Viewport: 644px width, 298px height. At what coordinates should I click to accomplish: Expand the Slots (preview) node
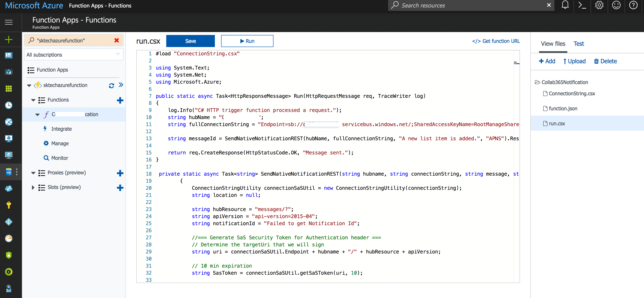coord(33,187)
